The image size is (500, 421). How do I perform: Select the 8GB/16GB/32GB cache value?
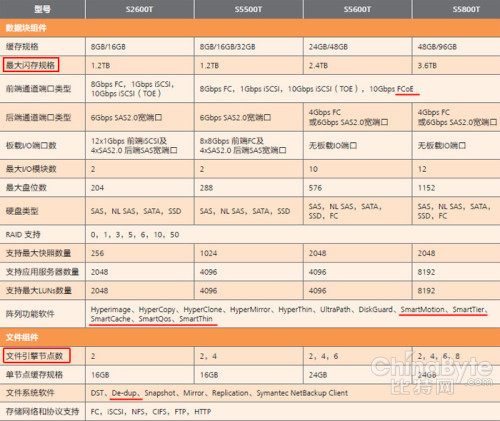tap(228, 47)
